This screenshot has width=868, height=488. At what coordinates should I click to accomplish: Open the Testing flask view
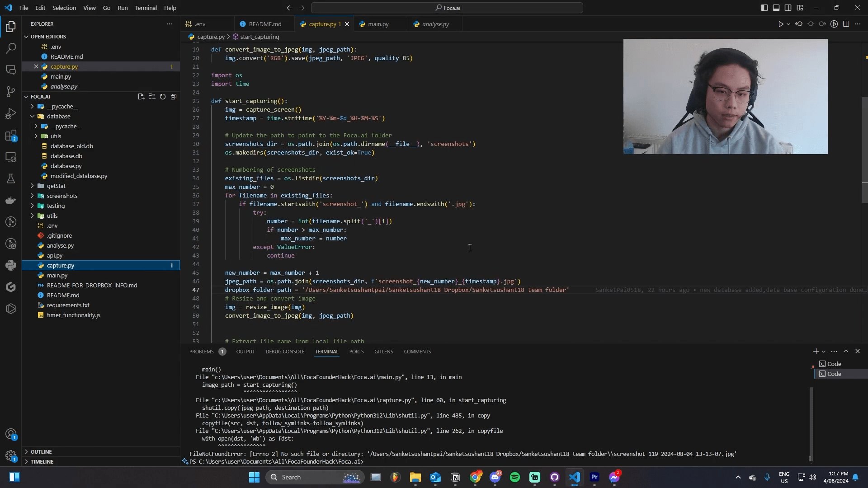(11, 178)
